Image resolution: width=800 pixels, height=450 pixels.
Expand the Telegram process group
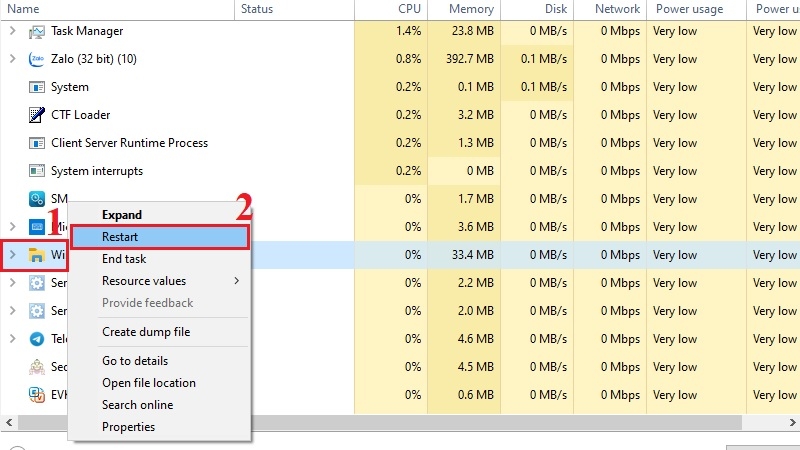tap(13, 339)
